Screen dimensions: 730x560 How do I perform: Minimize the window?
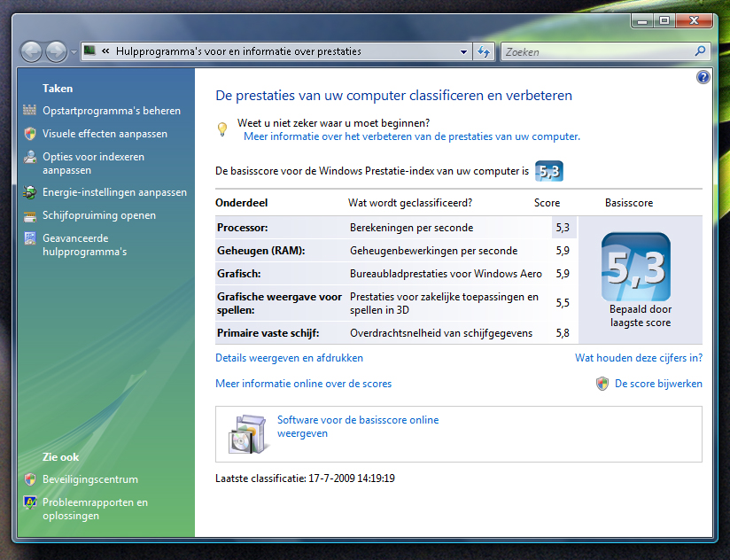tap(642, 21)
